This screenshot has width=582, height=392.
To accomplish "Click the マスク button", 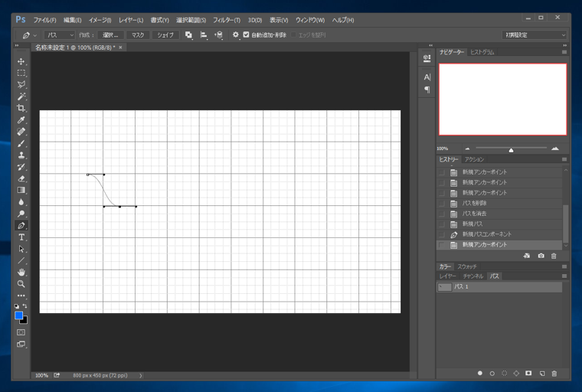I will click(138, 35).
